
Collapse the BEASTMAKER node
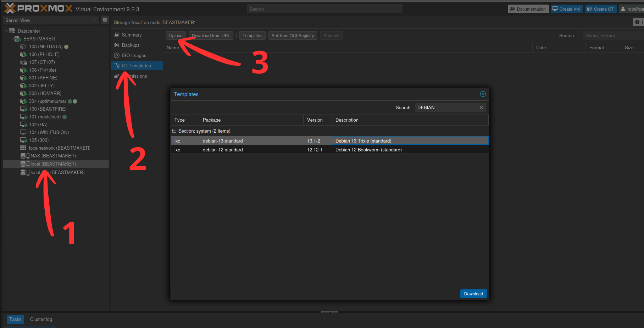pos(12,39)
